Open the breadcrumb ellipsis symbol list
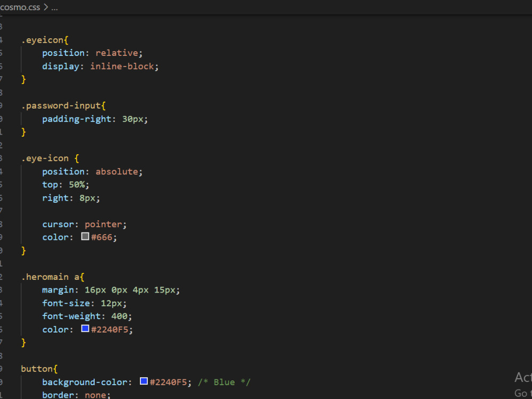 (x=54, y=7)
